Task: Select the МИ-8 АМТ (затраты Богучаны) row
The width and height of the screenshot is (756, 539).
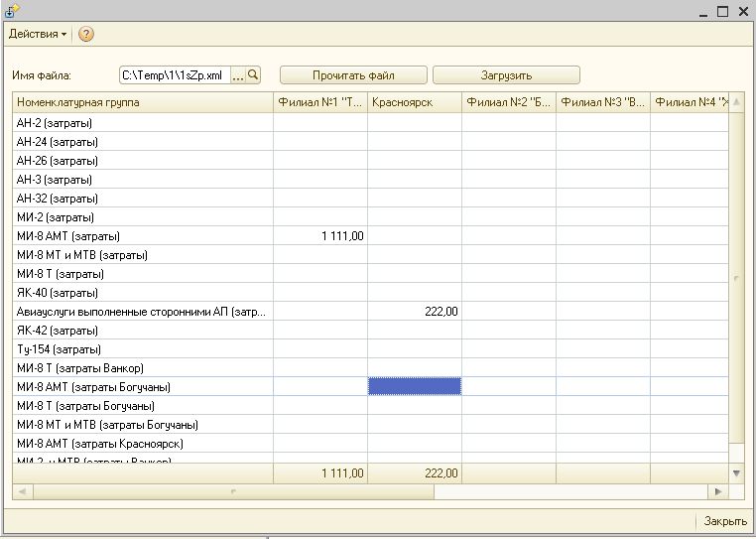Action: point(370,386)
